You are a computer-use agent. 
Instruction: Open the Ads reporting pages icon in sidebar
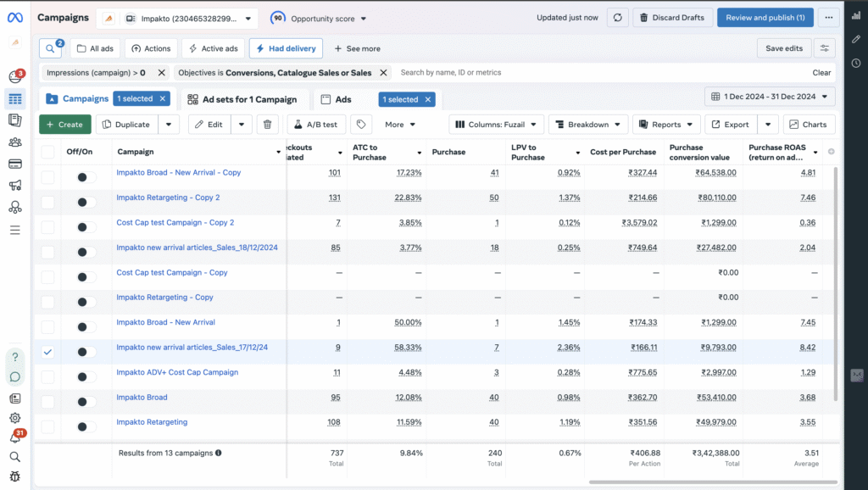point(15,120)
